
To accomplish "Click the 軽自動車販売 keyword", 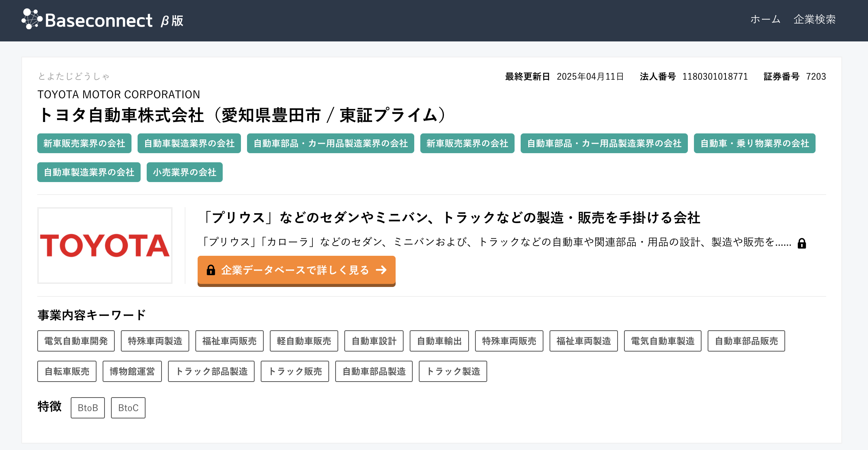I will click(304, 341).
